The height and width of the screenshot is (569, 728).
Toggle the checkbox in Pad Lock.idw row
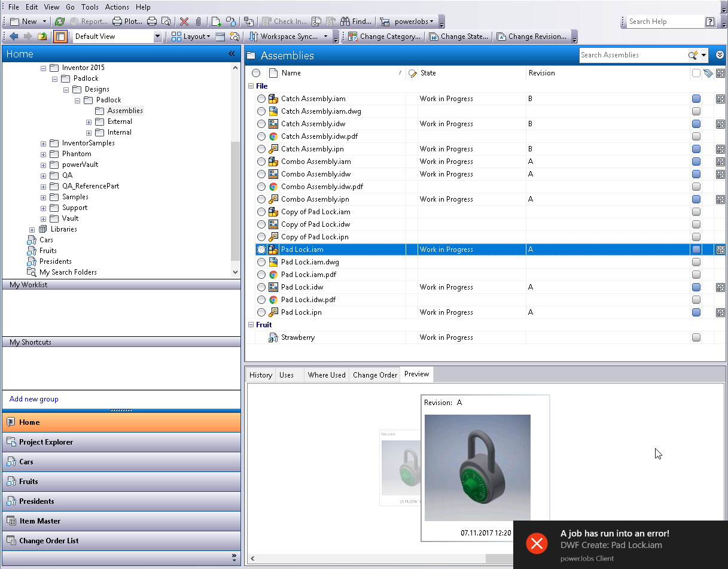696,287
